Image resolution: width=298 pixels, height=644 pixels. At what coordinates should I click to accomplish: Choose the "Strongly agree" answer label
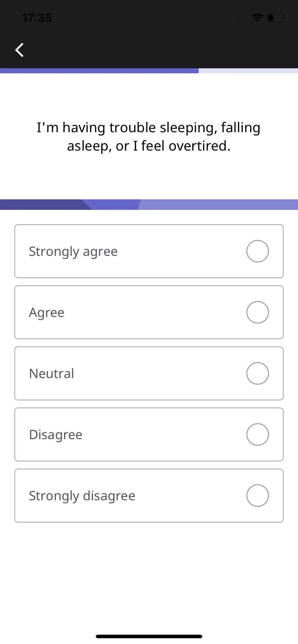coord(73,252)
